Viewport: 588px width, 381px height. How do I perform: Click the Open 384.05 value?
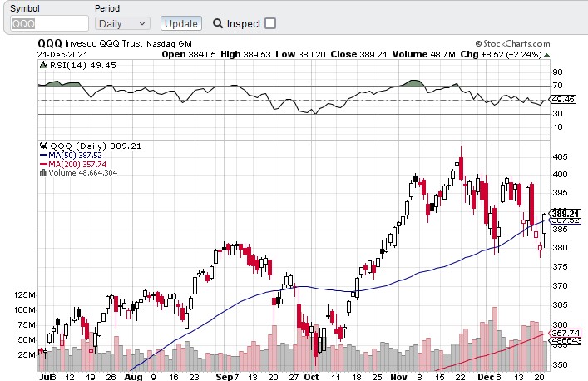(x=189, y=54)
